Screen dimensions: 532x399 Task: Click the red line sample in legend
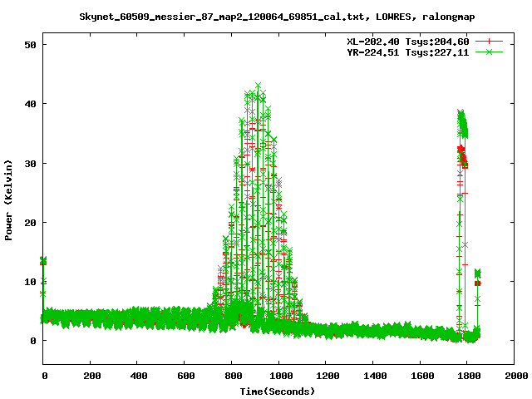[489, 42]
